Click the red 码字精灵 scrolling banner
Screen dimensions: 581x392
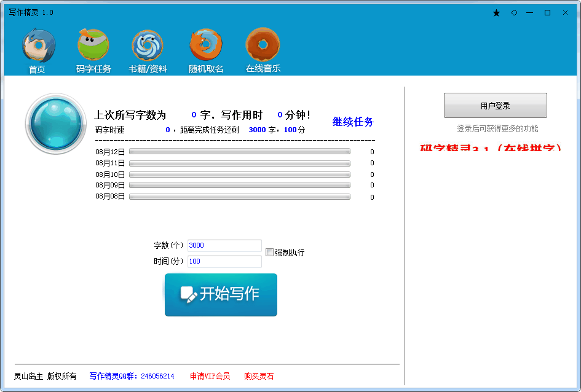491,148
